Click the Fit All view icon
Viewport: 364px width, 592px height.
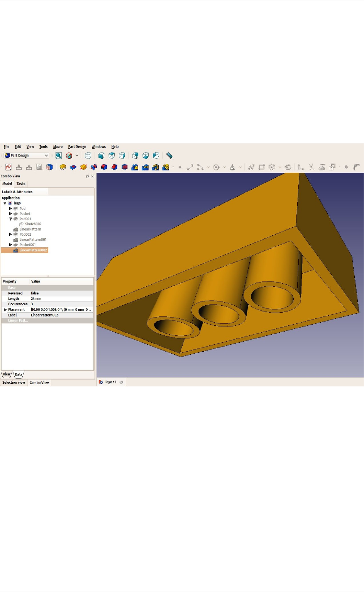(x=59, y=156)
